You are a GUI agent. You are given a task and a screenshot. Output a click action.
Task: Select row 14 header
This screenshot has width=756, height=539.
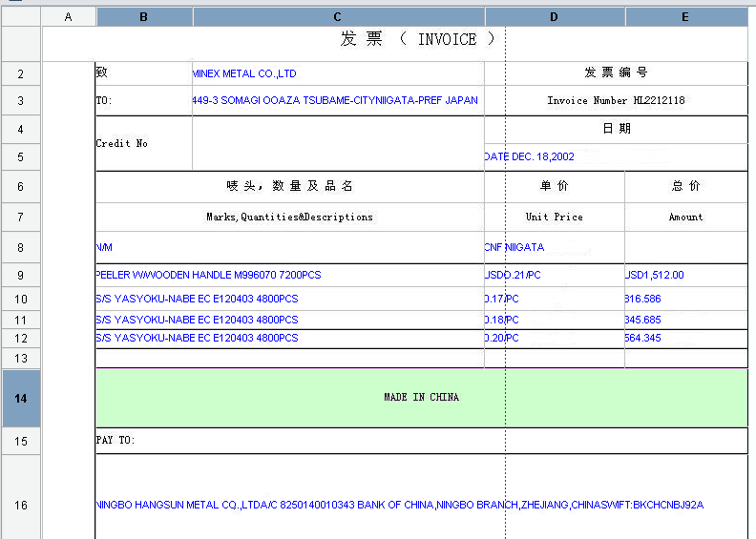pos(20,398)
